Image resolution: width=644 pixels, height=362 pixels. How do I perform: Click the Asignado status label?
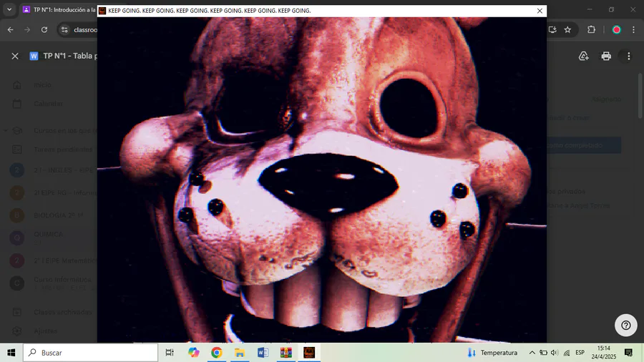[x=606, y=99]
